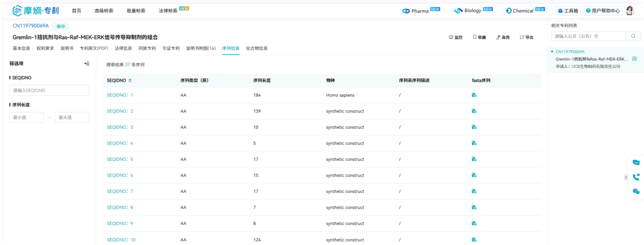This screenshot has height=245, width=644.
Task: Download fasta for SEQIDNO: 5 row
Action: (474, 159)
